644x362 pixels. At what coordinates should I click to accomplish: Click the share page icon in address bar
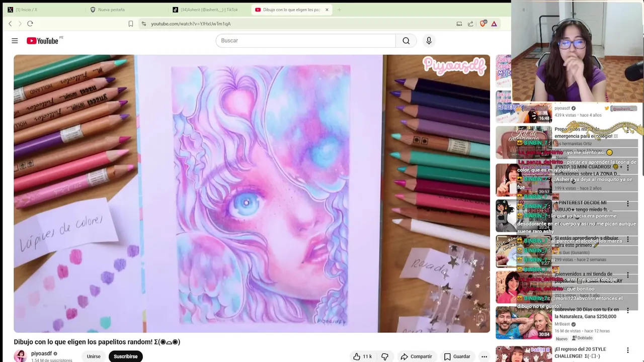tap(470, 24)
